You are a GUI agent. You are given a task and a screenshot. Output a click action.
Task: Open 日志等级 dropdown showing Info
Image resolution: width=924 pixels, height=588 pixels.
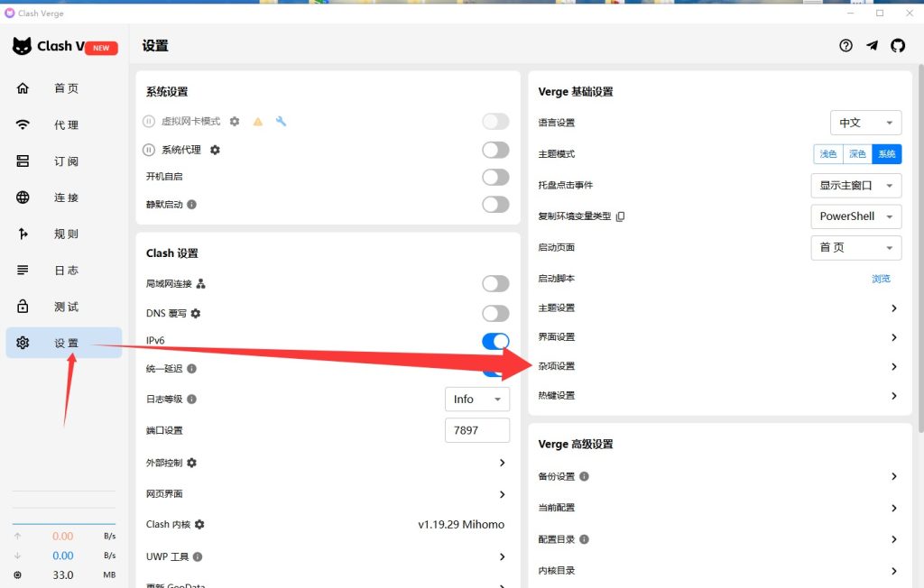[x=477, y=400]
